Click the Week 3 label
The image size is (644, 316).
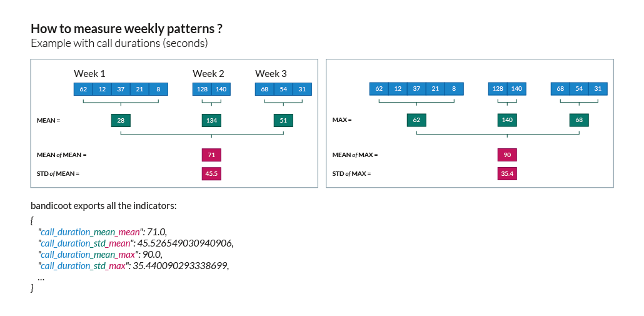click(x=271, y=74)
